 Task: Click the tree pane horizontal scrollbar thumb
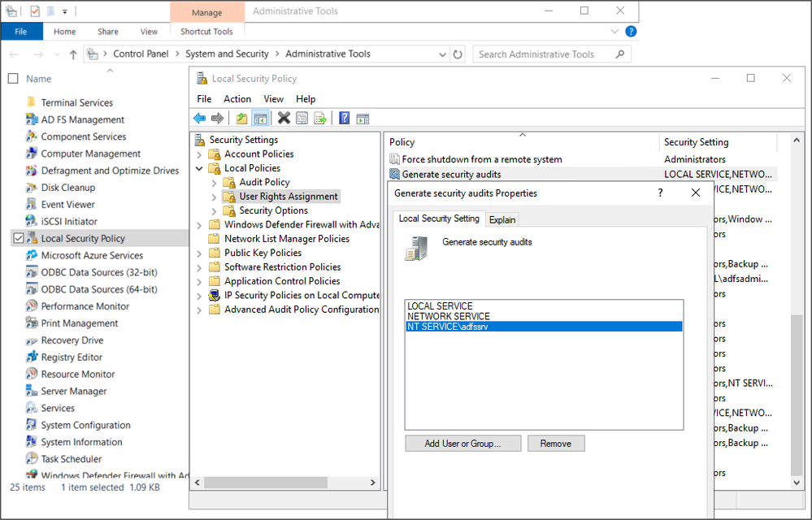(266, 483)
